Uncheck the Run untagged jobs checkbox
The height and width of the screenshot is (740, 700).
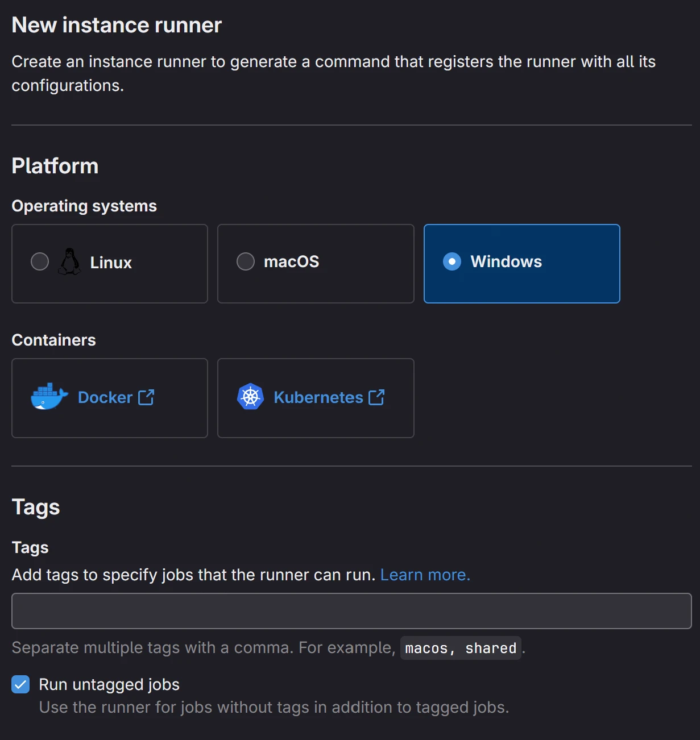[x=21, y=684]
